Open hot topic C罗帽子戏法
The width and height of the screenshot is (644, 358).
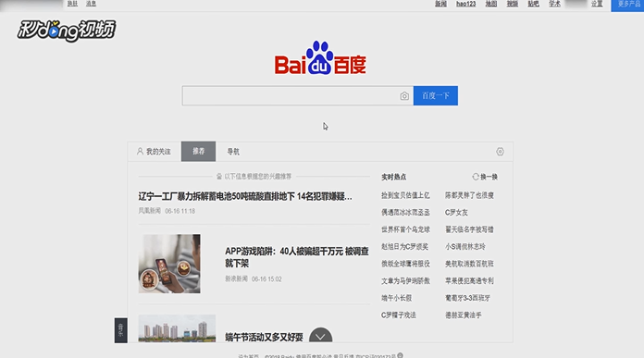(399, 315)
